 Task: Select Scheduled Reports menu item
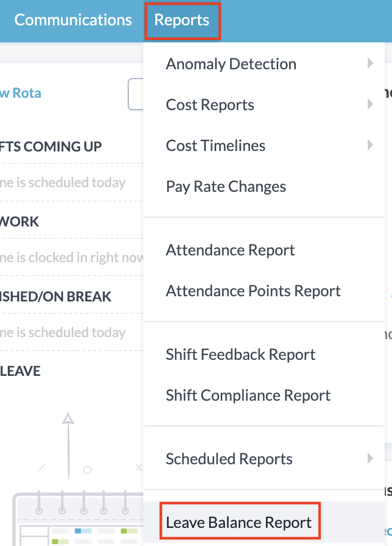pyautogui.click(x=229, y=459)
